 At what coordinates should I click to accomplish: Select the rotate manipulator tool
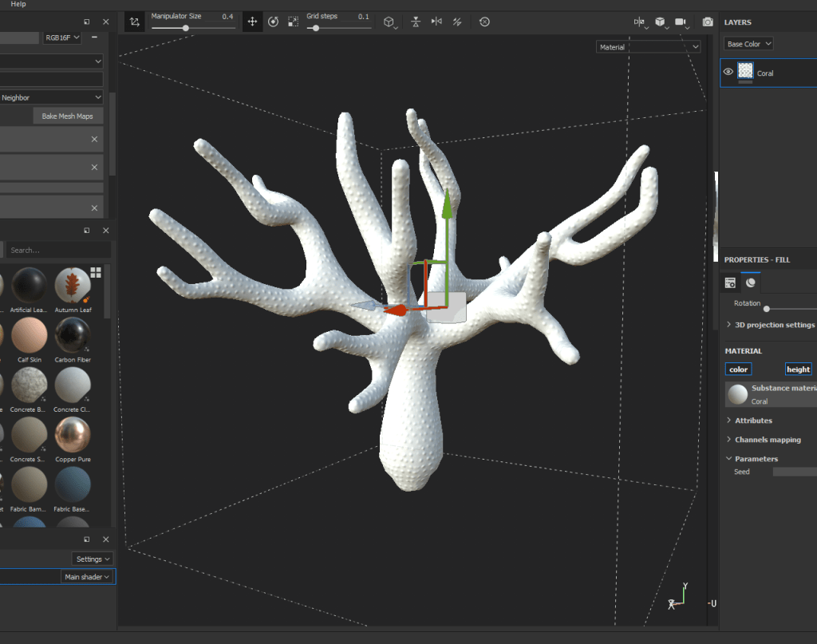[273, 22]
